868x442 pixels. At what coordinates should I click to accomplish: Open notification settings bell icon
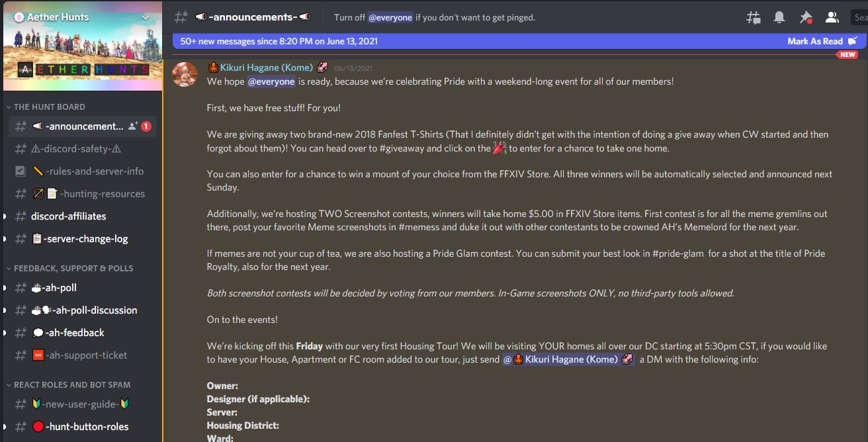779,18
